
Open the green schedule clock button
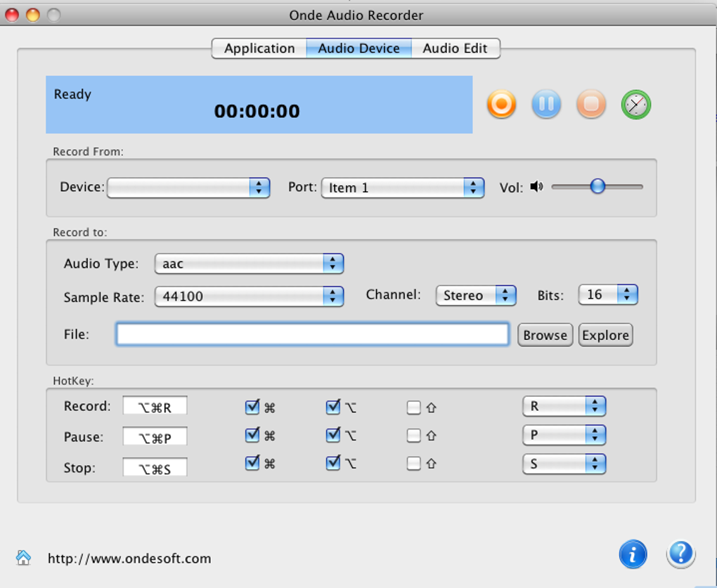635,105
